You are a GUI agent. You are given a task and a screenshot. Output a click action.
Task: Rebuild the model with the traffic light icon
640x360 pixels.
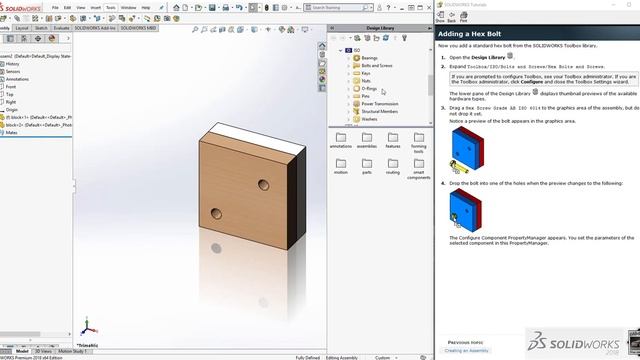click(x=267, y=7)
